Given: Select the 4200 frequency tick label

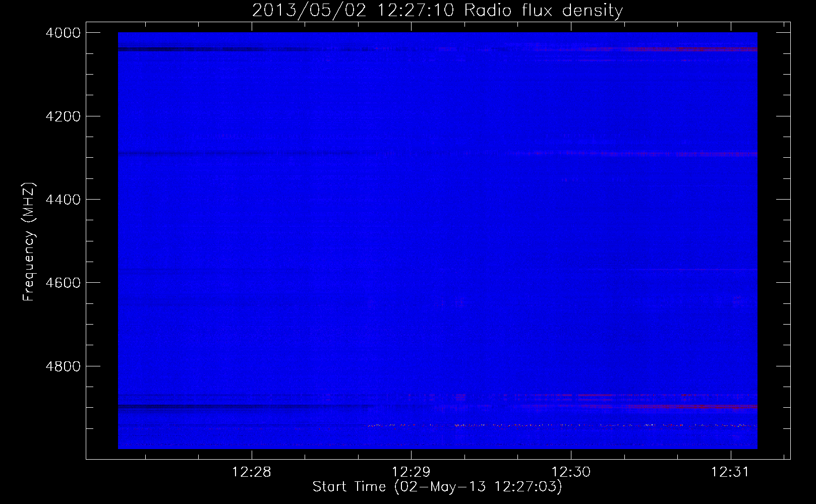Looking at the screenshot, I should tap(63, 116).
